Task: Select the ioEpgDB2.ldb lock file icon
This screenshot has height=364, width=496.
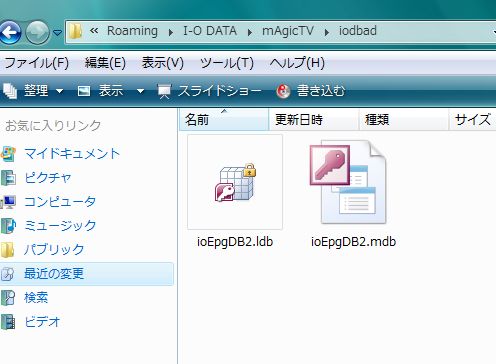Action: click(x=235, y=182)
